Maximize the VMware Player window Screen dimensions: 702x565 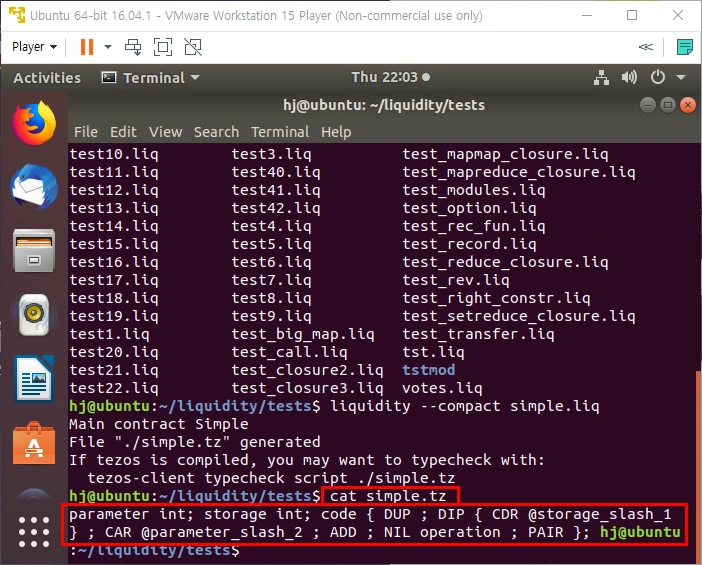(632, 15)
